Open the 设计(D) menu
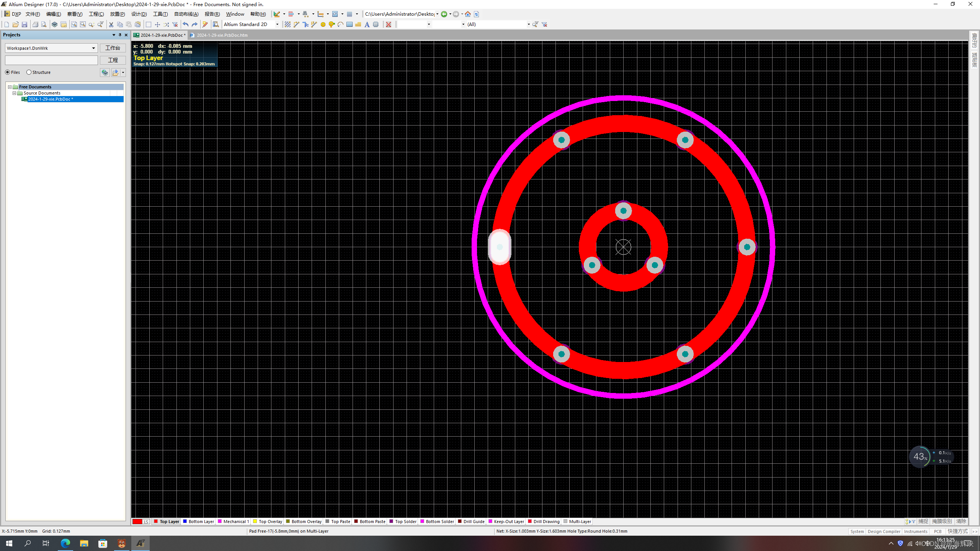This screenshot has height=551, width=980. (x=139, y=14)
